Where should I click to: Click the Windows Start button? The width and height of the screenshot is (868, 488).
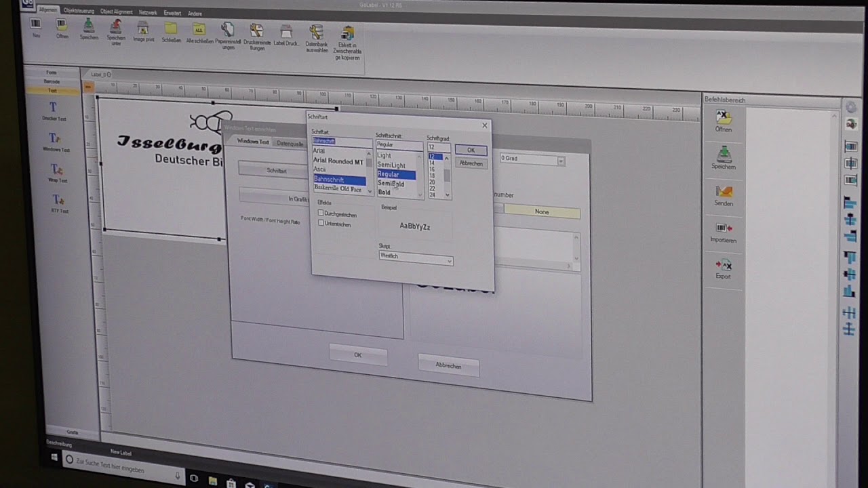coord(54,457)
